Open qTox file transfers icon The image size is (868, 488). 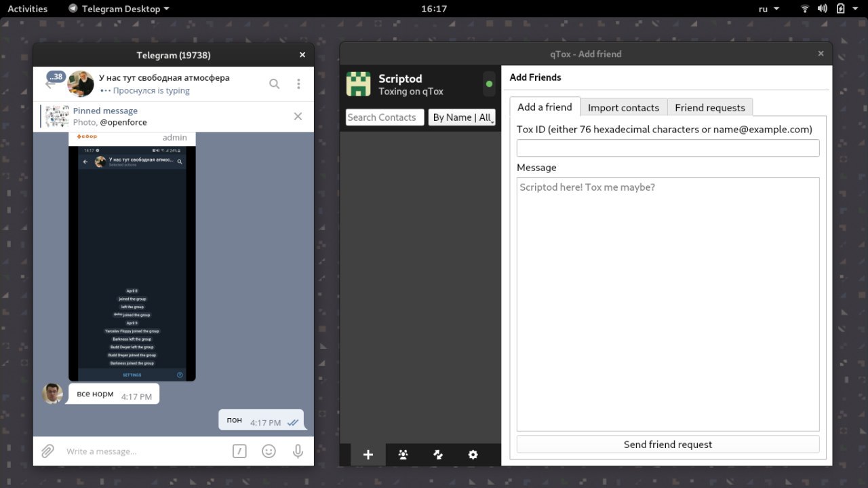[x=438, y=455]
